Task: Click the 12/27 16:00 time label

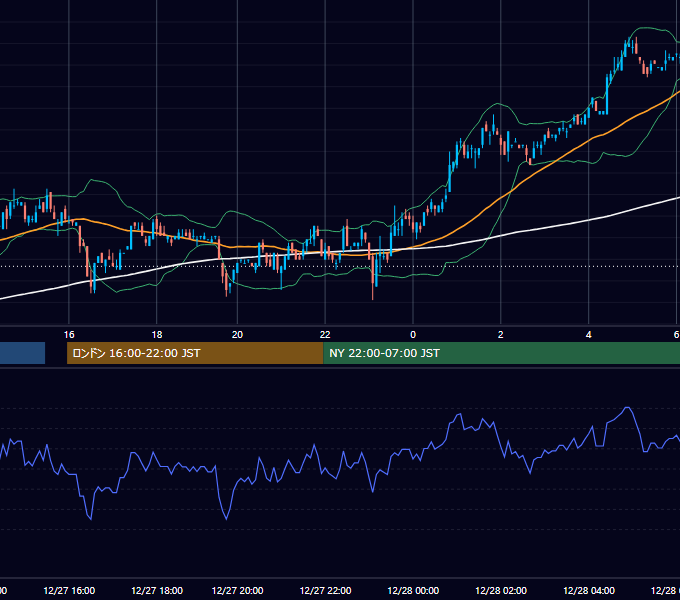Action: click(x=69, y=590)
